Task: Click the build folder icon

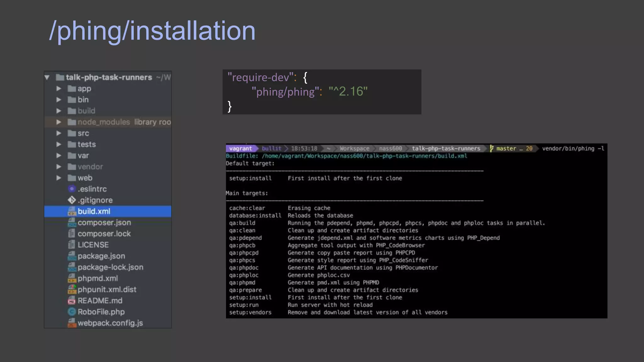Action: (x=72, y=111)
